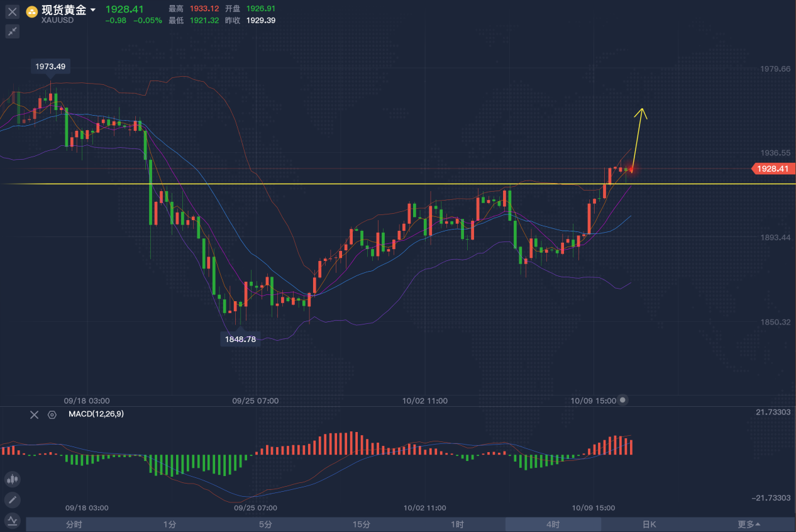Viewport: 796px width, 532px height.
Task: Click the gold bar symbol icon
Action: [31, 11]
